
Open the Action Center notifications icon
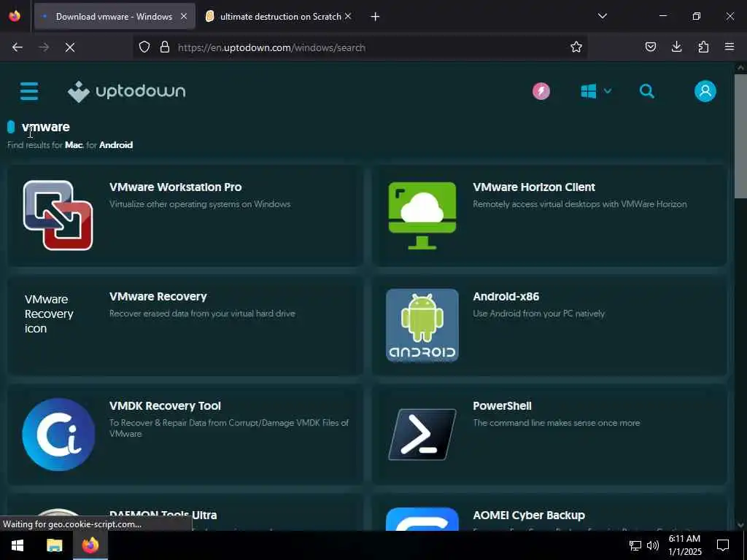pos(723,545)
